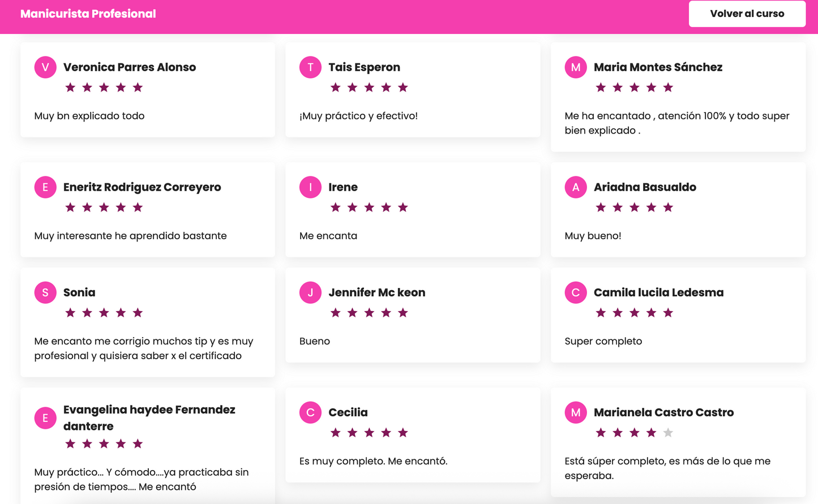Click Maria Montes Sánchez's M avatar
Viewport: 818px width, 504px height.
[576, 67]
